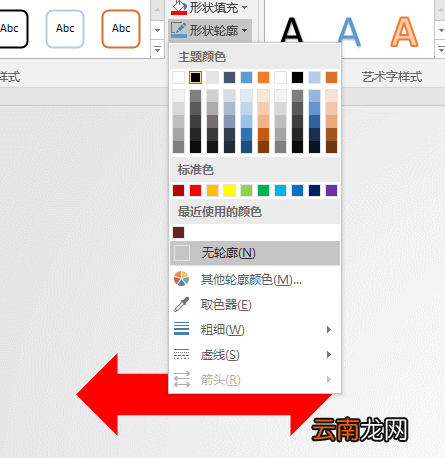
Task: Choose 无轮廓(N) no outline option
Action: pyautogui.click(x=255, y=253)
